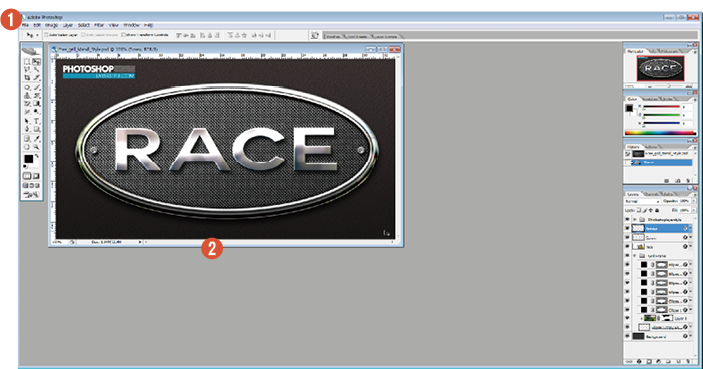
Task: Switch to the Actions tab
Action: tap(651, 147)
